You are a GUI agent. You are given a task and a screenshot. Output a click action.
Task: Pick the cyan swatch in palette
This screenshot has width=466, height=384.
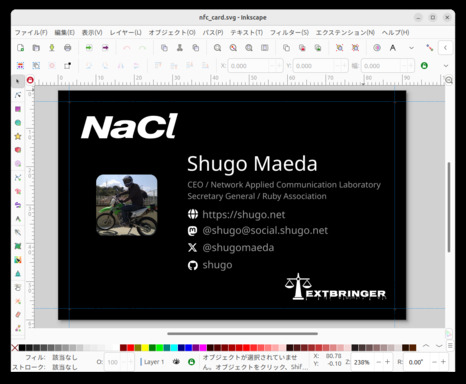point(174,348)
